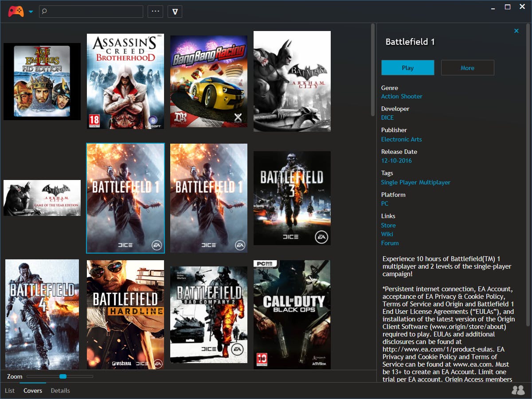Select the Battlefield 4 cover
Image resolution: width=532 pixels, height=399 pixels.
(x=42, y=314)
